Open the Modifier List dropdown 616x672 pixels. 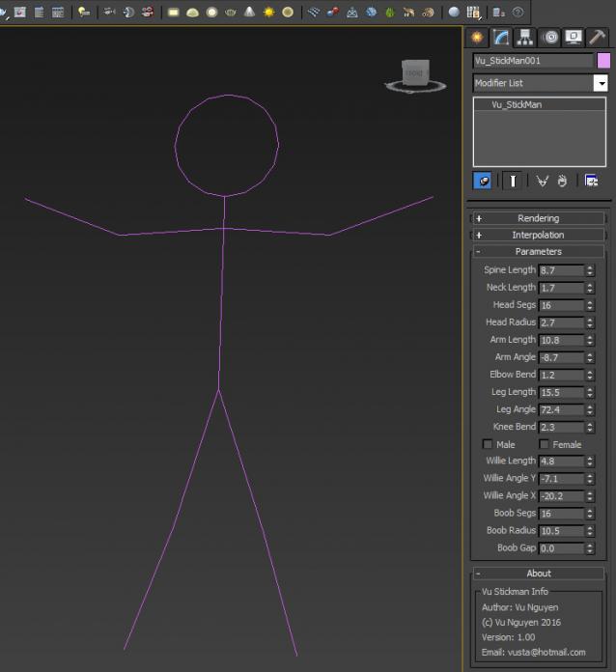point(601,83)
